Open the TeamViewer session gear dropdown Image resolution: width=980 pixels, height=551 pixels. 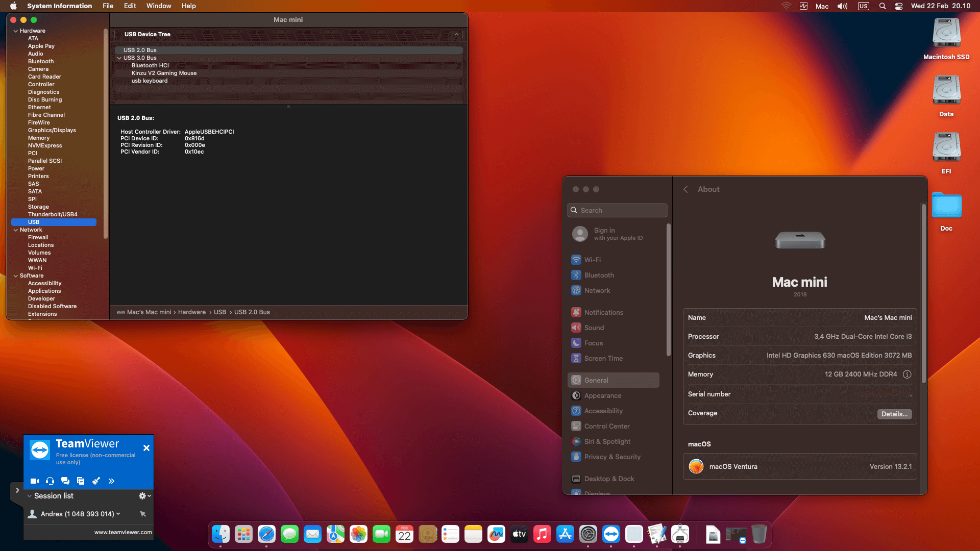coord(144,496)
